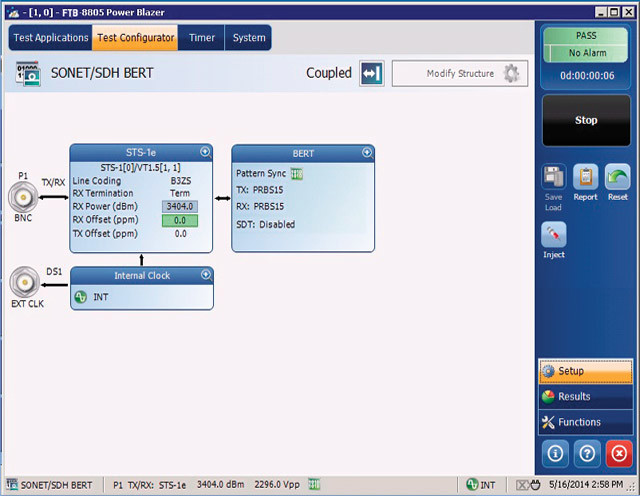Screen dimensions: 640x496
Task: Select the Setup menu item
Action: pos(586,371)
